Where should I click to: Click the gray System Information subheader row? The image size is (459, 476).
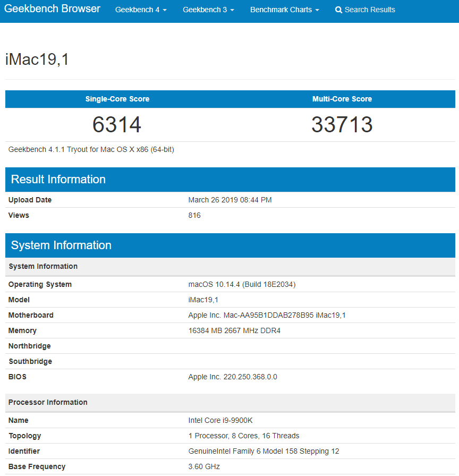tap(230, 267)
